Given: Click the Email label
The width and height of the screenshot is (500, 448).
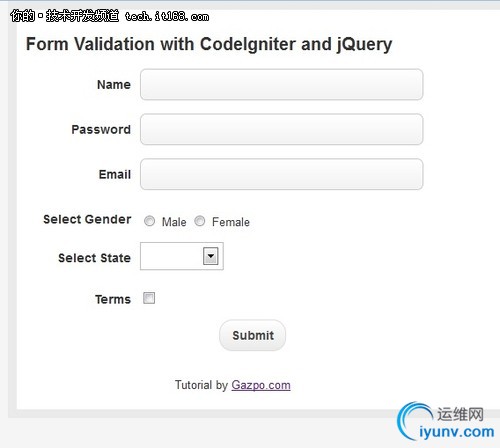Looking at the screenshot, I should tap(115, 174).
